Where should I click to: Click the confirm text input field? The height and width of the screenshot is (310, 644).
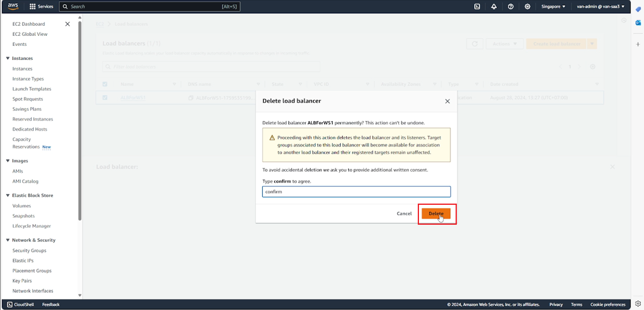pyautogui.click(x=356, y=192)
